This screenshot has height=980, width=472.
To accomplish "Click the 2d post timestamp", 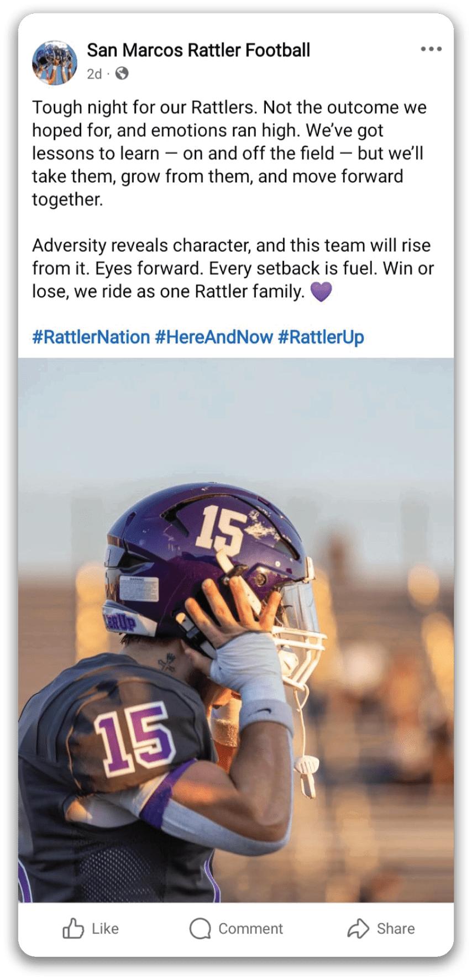I will pos(95,74).
